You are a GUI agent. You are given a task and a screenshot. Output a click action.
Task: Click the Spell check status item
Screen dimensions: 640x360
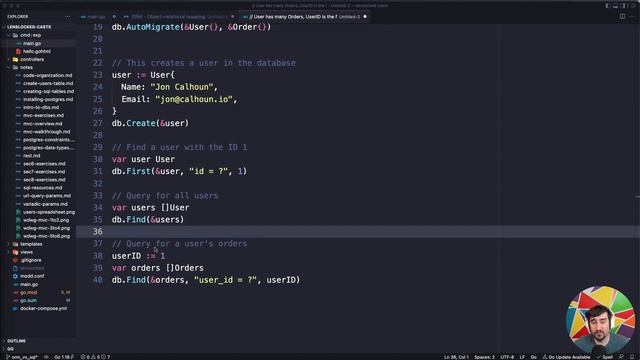coord(605,357)
